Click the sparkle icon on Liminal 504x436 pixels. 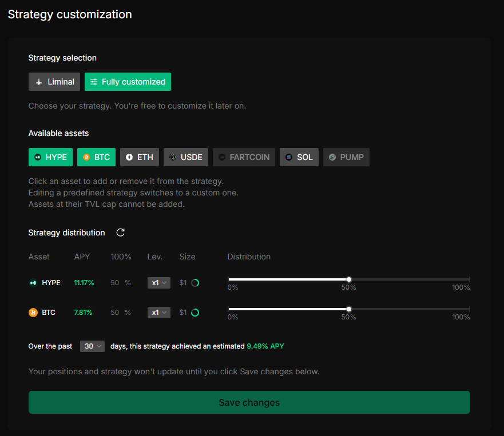[39, 82]
